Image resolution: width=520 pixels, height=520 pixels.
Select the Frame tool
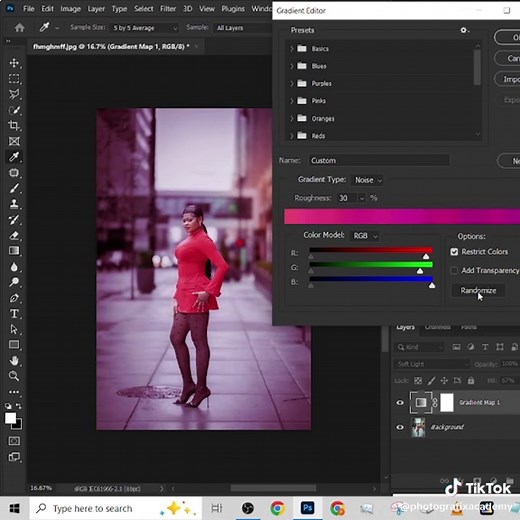click(x=14, y=141)
